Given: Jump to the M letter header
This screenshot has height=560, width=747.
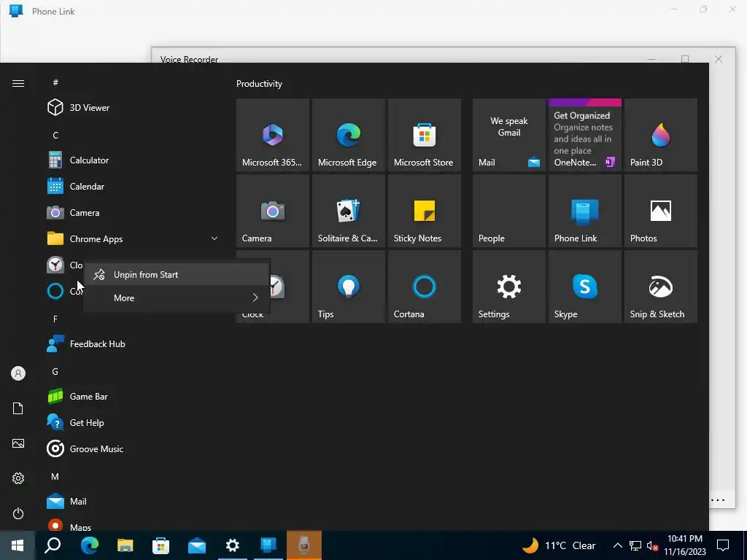Looking at the screenshot, I should (55, 476).
